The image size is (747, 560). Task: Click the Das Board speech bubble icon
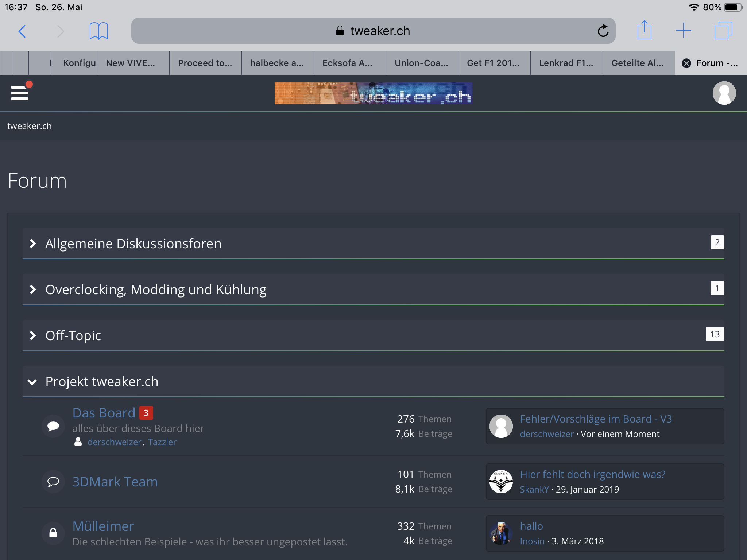point(53,426)
